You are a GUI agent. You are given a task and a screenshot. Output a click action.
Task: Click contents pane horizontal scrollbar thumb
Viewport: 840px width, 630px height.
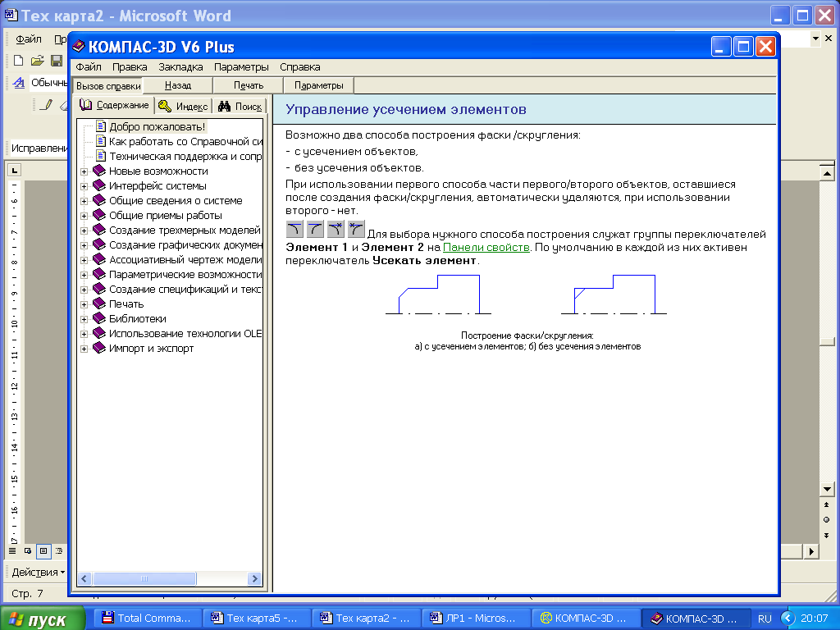[x=144, y=578]
